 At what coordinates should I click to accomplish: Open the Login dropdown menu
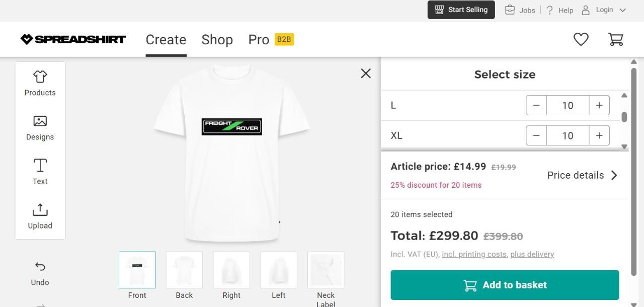(x=604, y=10)
